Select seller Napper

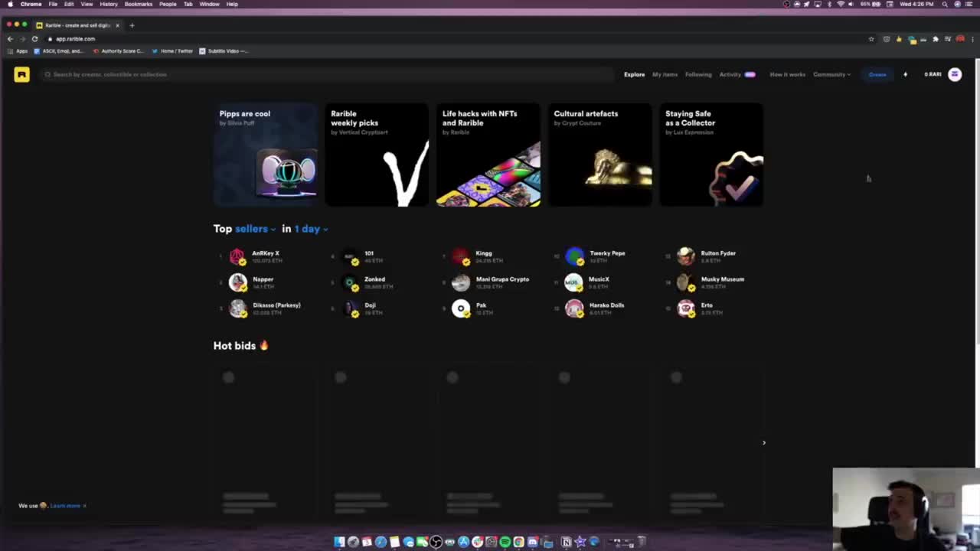pyautogui.click(x=263, y=279)
